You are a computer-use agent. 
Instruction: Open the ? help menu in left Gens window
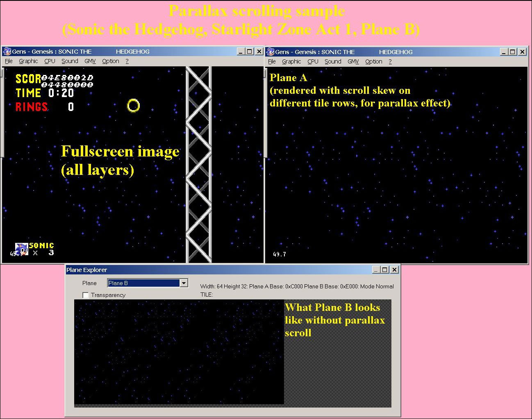point(127,61)
